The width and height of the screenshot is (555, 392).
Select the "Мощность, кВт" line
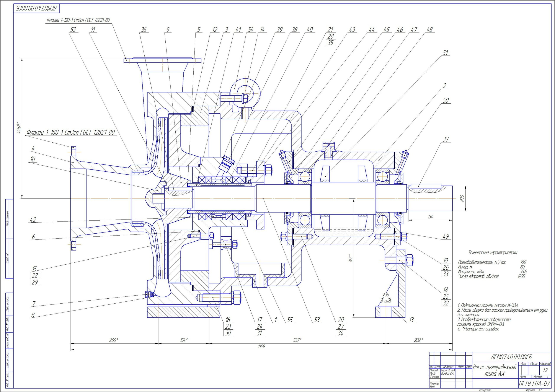pos(471,272)
